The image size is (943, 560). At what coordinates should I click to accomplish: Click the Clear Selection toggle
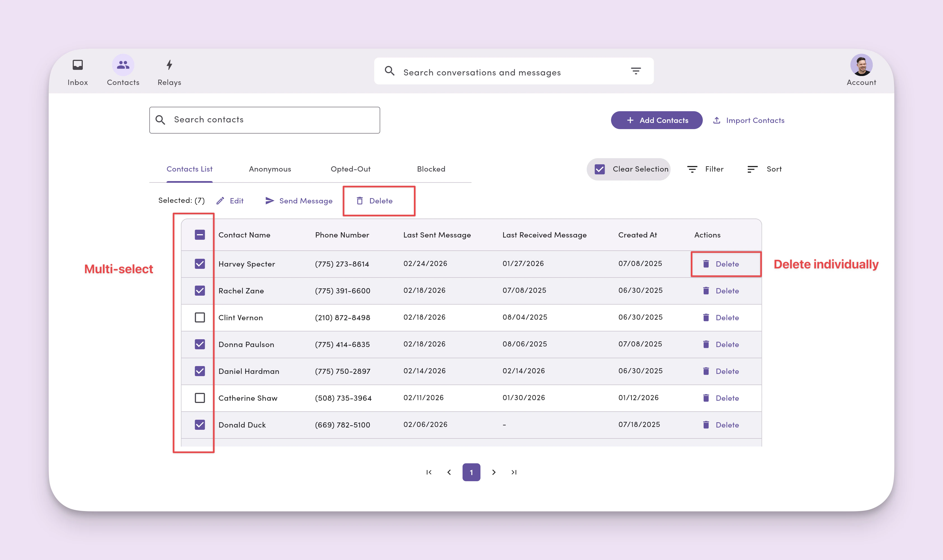pyautogui.click(x=628, y=169)
